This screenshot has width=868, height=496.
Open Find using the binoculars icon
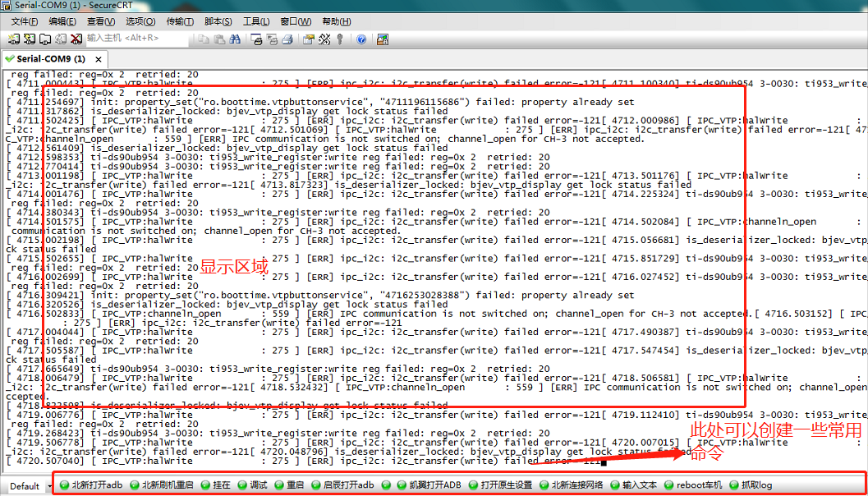point(233,39)
